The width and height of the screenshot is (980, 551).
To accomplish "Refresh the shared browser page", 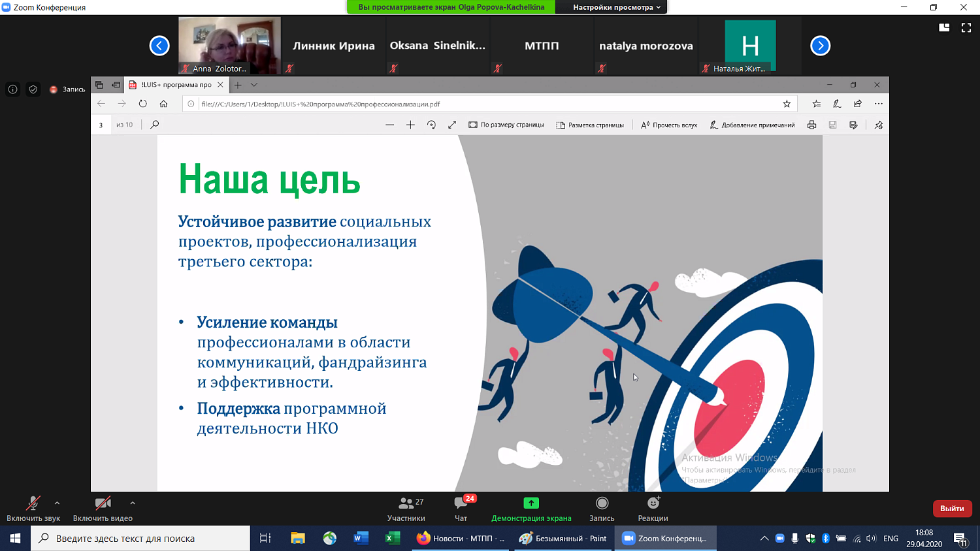I will point(142,104).
